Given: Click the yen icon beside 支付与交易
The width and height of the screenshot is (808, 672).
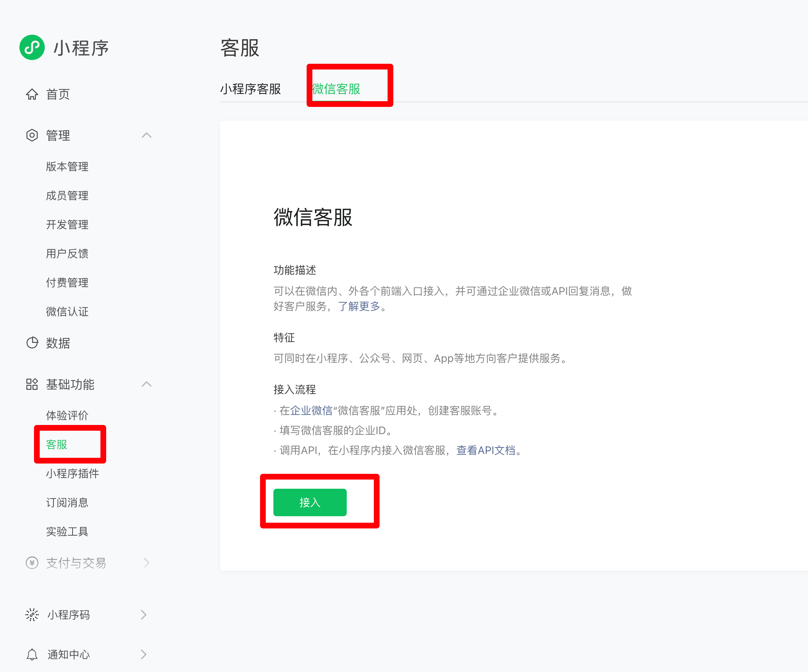Looking at the screenshot, I should [x=32, y=563].
